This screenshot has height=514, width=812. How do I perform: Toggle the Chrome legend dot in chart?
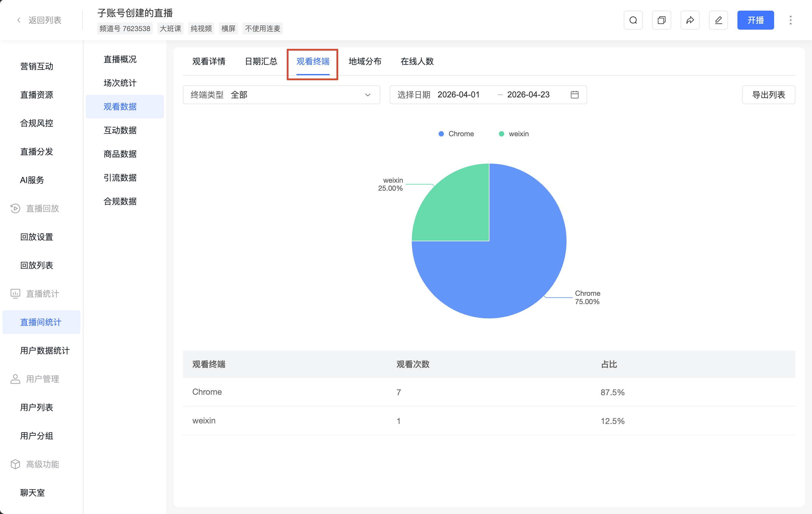click(x=441, y=134)
